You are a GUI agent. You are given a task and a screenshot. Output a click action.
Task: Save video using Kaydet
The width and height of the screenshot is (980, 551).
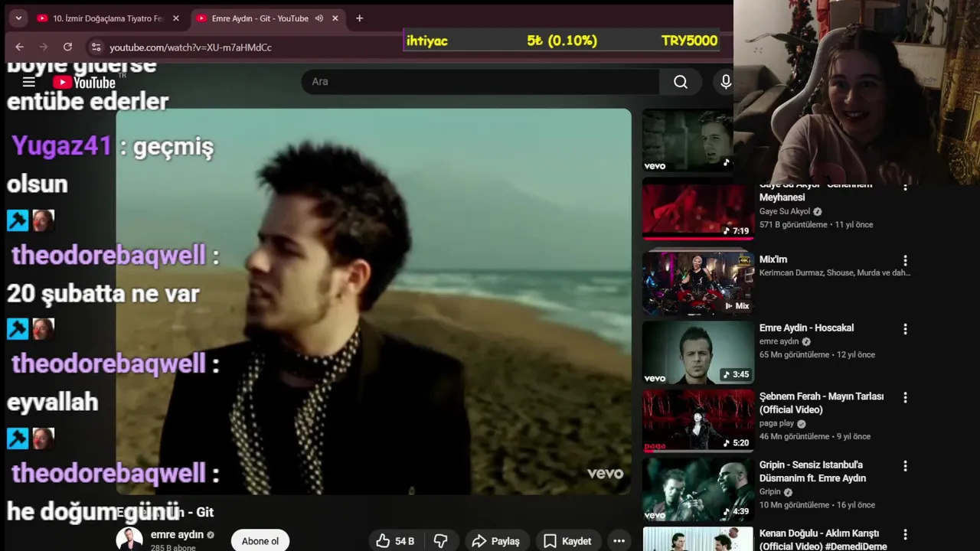[567, 541]
